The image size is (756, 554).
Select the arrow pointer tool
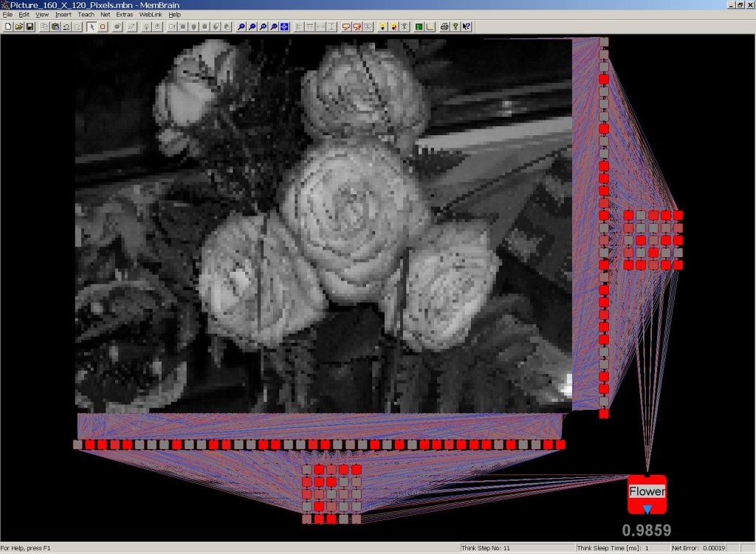coord(92,27)
